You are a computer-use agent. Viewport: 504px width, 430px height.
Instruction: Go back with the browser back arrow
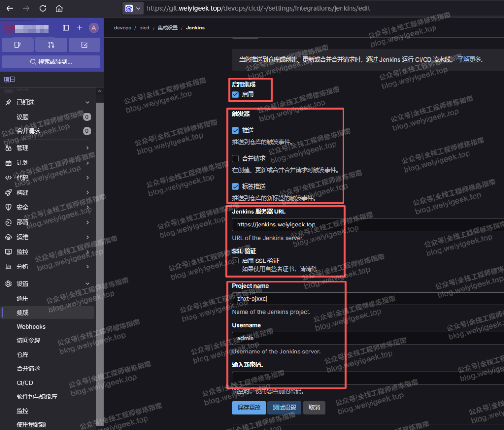pos(10,8)
